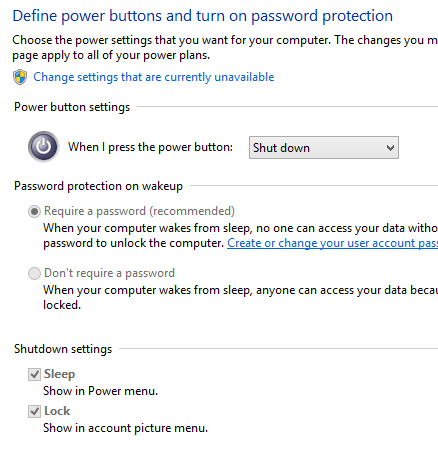Select the Require a password radio button

pyautogui.click(x=34, y=211)
